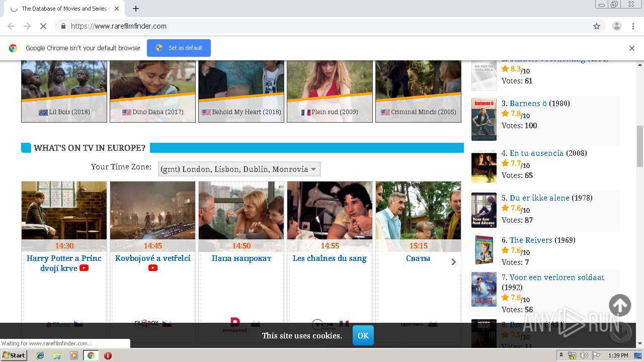Viewport: 644px width, 362px height.
Task: Select the 14:55 Les chaînes du sang image
Action: click(x=330, y=211)
